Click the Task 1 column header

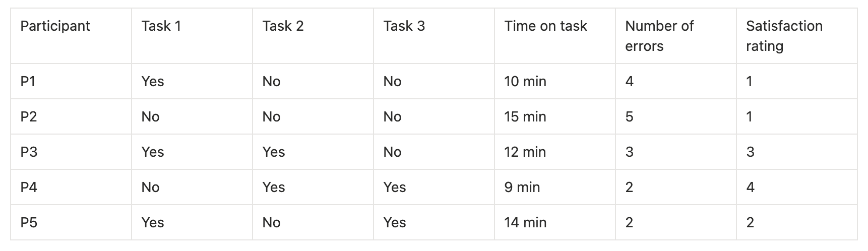point(161,26)
